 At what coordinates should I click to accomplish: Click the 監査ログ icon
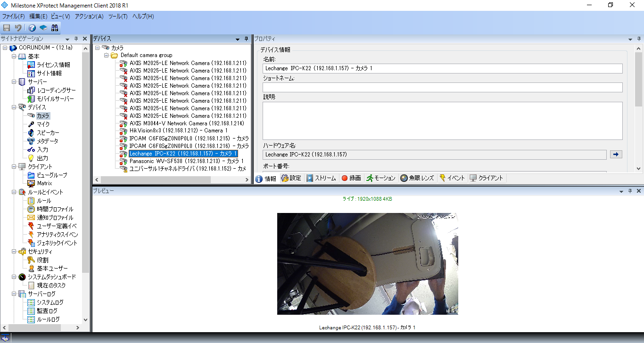[31, 311]
